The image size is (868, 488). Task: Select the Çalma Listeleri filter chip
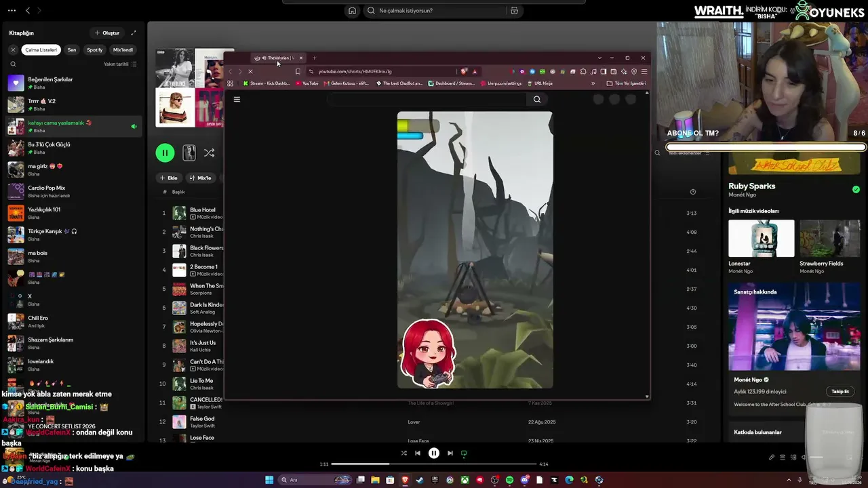[41, 49]
